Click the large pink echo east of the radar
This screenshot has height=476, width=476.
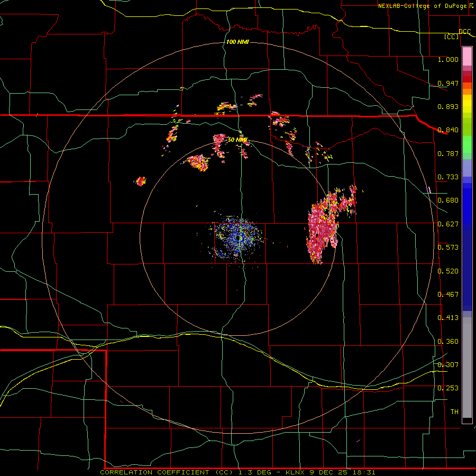tap(323, 229)
